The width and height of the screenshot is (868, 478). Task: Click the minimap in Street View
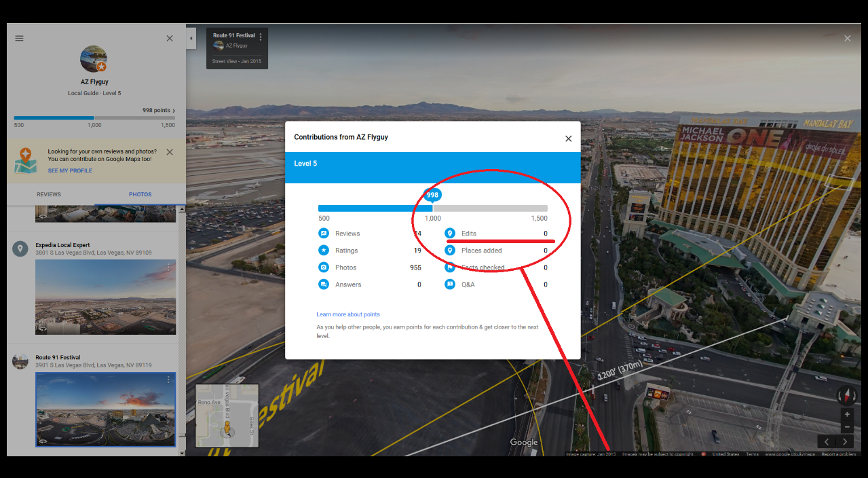point(227,416)
